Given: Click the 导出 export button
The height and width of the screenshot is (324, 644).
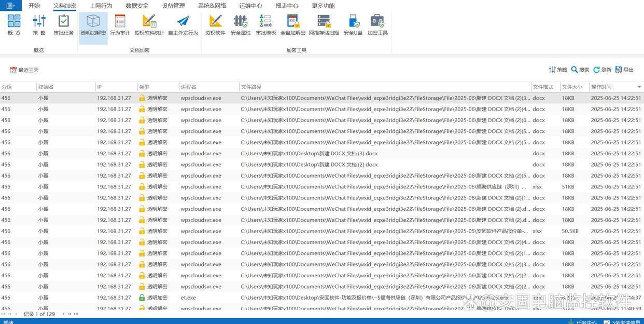Looking at the screenshot, I should 624,70.
